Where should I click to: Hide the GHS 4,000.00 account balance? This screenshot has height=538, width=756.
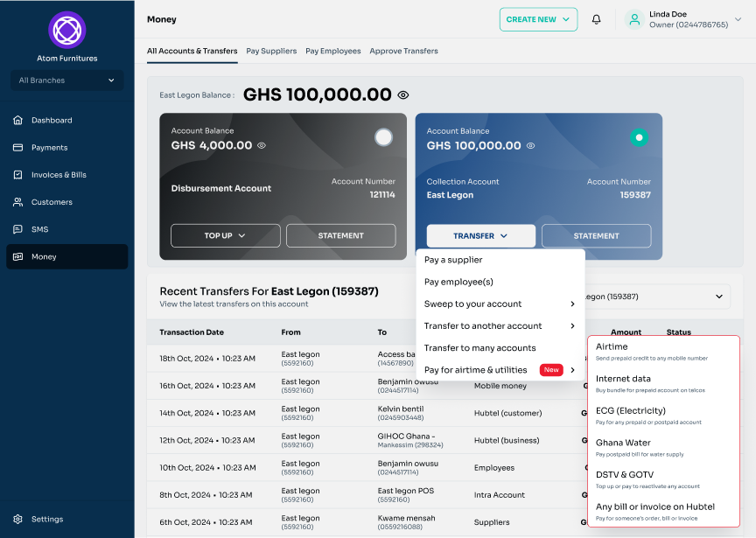262,146
